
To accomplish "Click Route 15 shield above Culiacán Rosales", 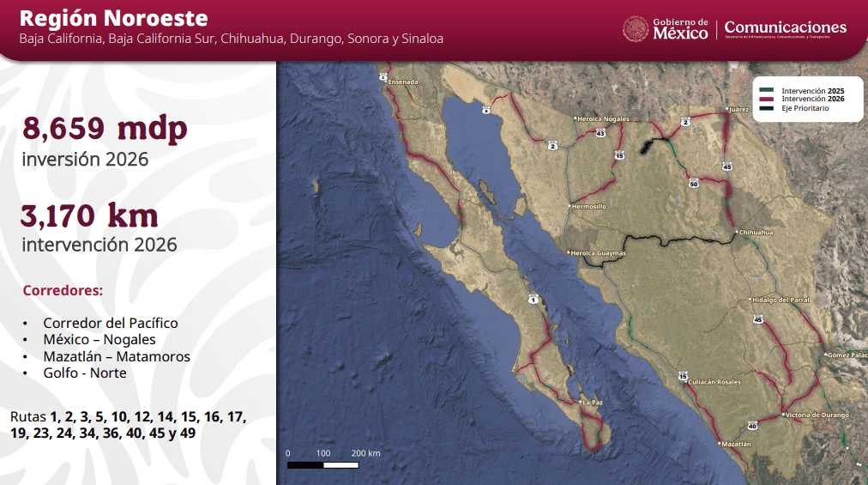I will [x=683, y=376].
